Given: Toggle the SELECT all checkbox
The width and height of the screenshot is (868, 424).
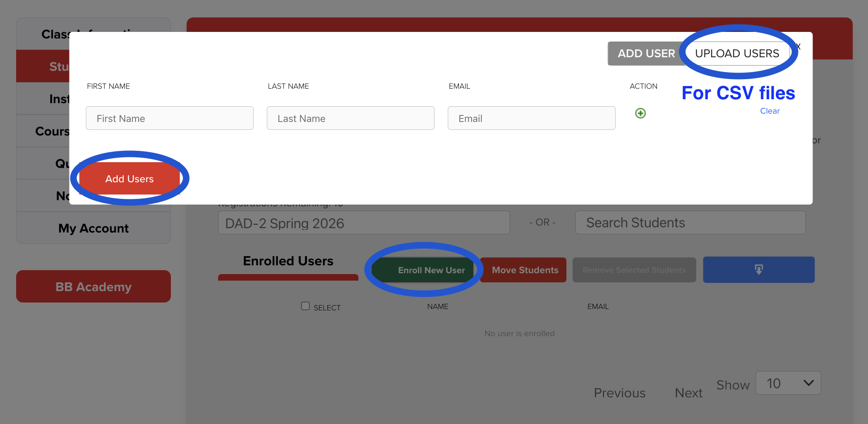Looking at the screenshot, I should coord(306,306).
